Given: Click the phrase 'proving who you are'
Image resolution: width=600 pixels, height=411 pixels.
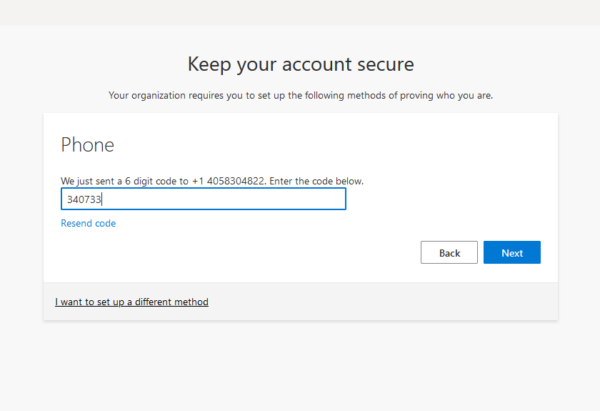Looking at the screenshot, I should tap(449, 96).
